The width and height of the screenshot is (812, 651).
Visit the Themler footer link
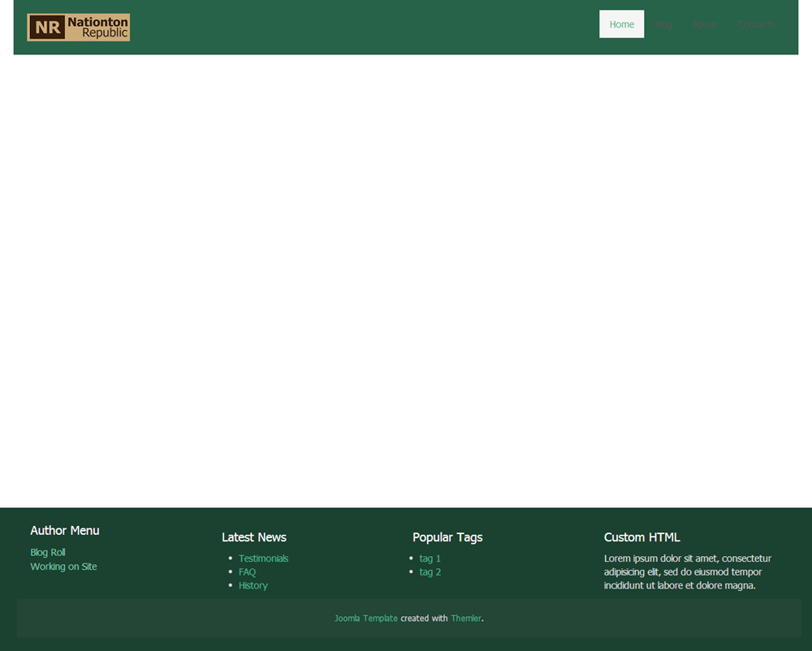click(x=465, y=619)
